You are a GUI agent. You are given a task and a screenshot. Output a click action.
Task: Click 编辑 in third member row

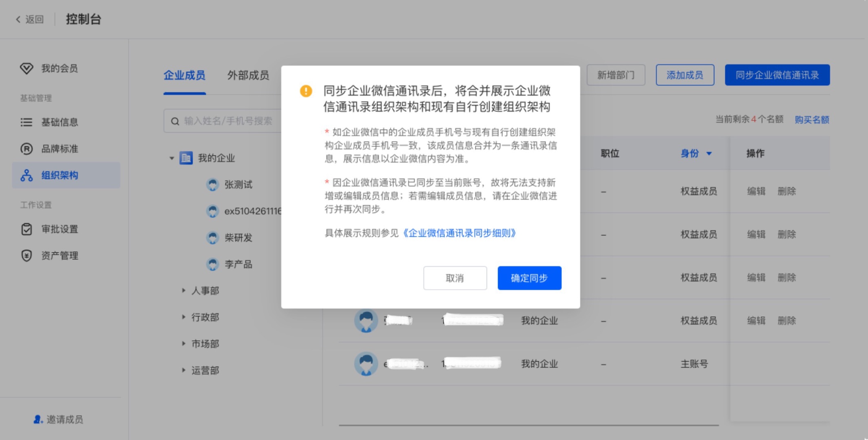point(756,277)
